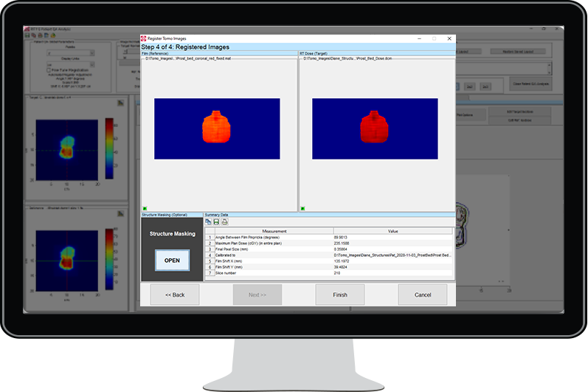
Task: Click the Register Tomo Images window logo icon
Action: click(145, 38)
